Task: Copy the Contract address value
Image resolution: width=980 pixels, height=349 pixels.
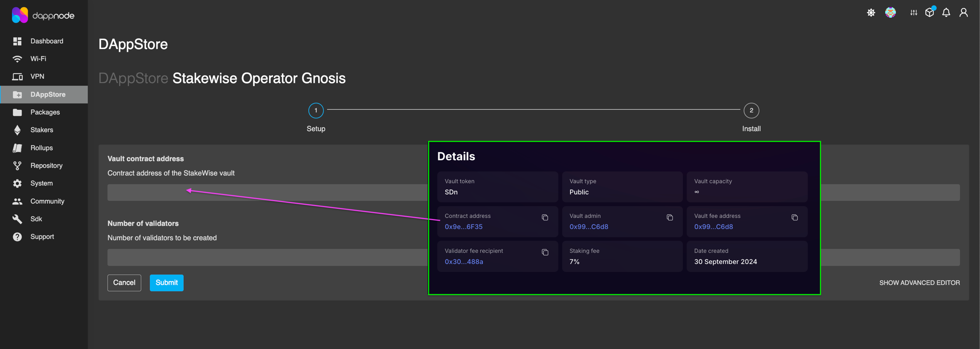Action: point(545,217)
